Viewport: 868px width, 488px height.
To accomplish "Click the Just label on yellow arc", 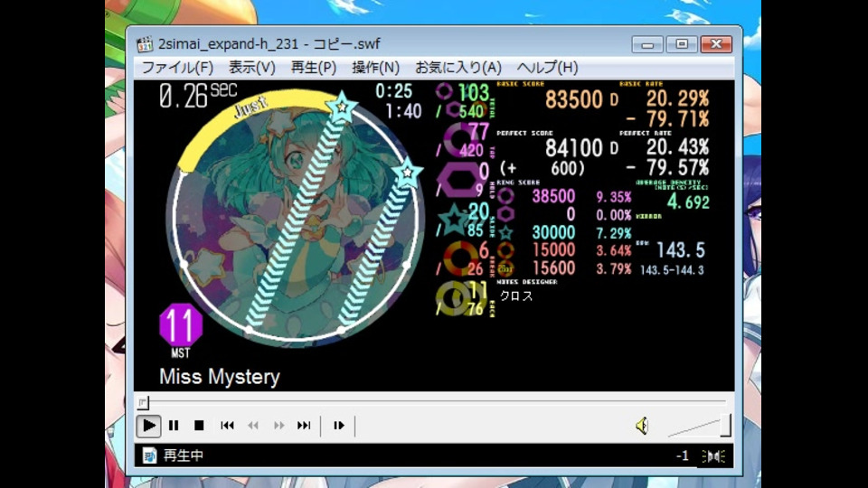I will click(252, 107).
